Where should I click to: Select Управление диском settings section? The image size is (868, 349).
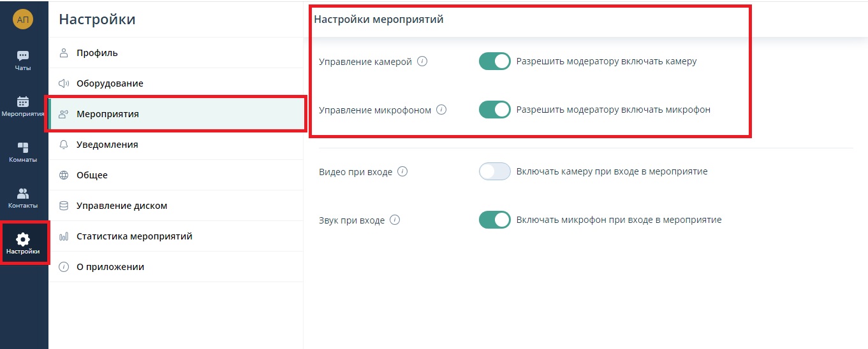(x=176, y=206)
